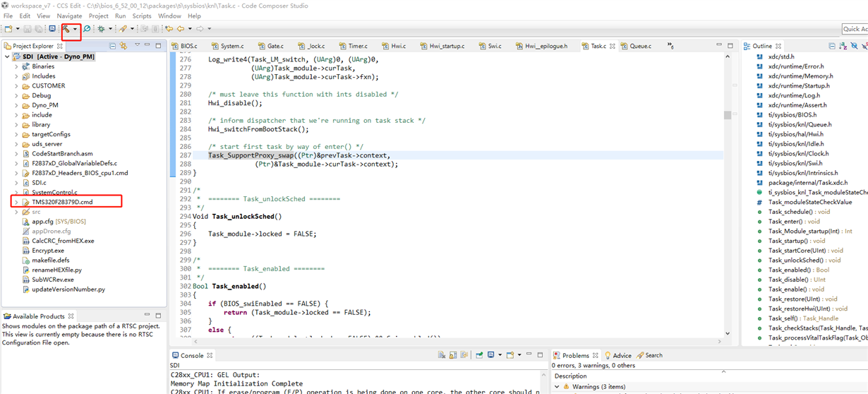The width and height of the screenshot is (868, 394).
Task: Click editor scroll down arrow
Action: coord(728,333)
